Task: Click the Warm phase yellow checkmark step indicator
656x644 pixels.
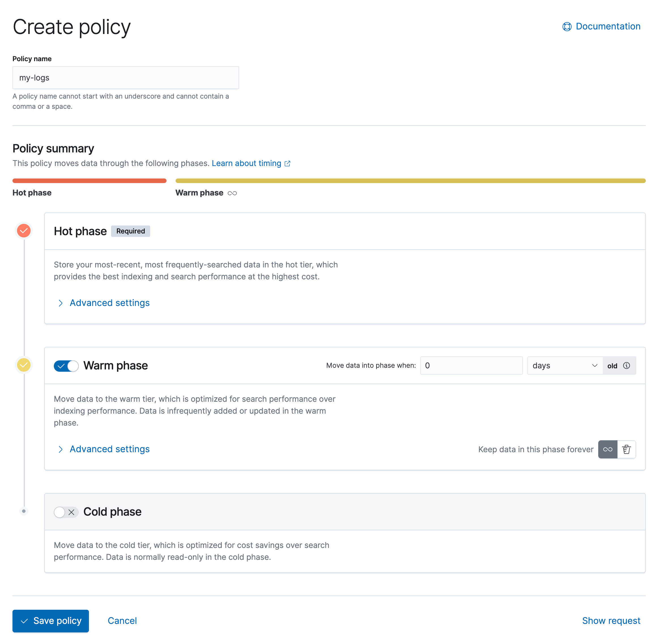Action: [24, 365]
